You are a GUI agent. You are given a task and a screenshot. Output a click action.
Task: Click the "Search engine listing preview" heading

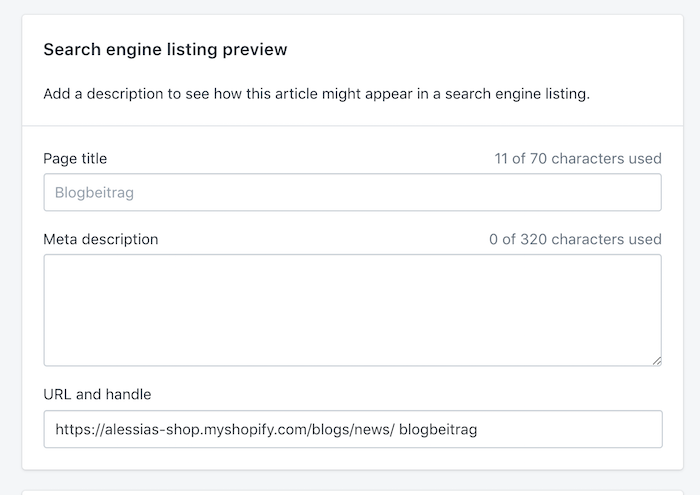coord(165,49)
